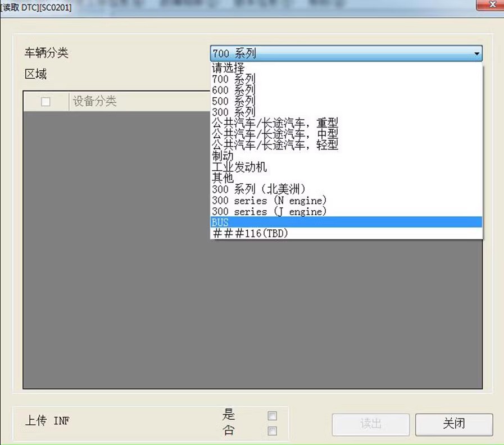Image resolution: width=504 pixels, height=445 pixels.
Task: Select 公共汽车/长途汽车, 轻型 option
Action: tap(346, 145)
